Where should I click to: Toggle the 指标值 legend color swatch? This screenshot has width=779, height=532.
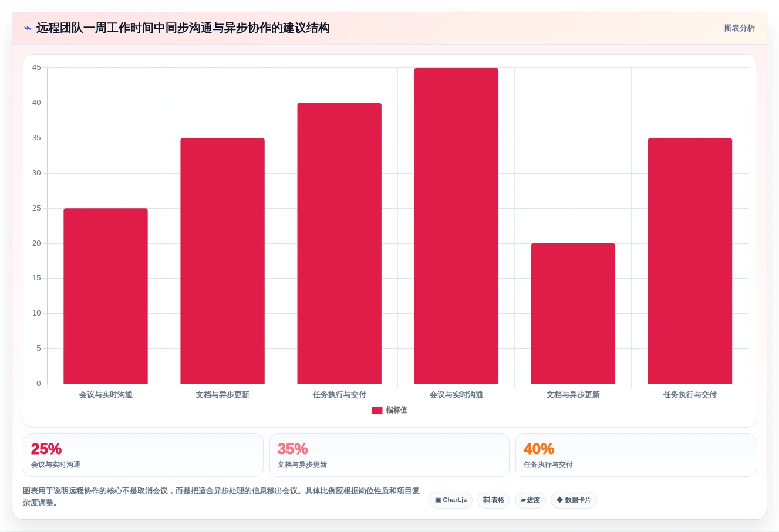[x=377, y=411]
